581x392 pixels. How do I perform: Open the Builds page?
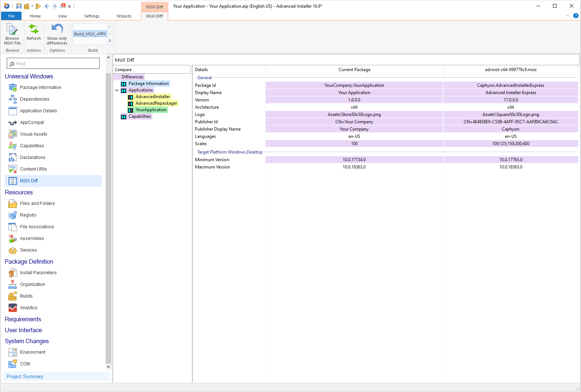click(x=26, y=296)
